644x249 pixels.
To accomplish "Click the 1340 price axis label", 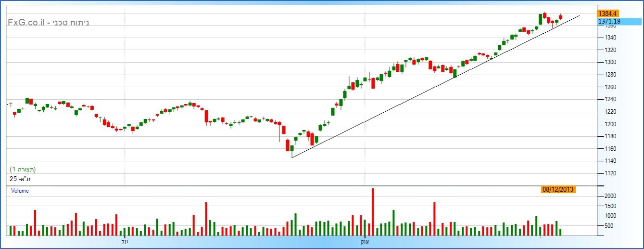I will pyautogui.click(x=610, y=38).
